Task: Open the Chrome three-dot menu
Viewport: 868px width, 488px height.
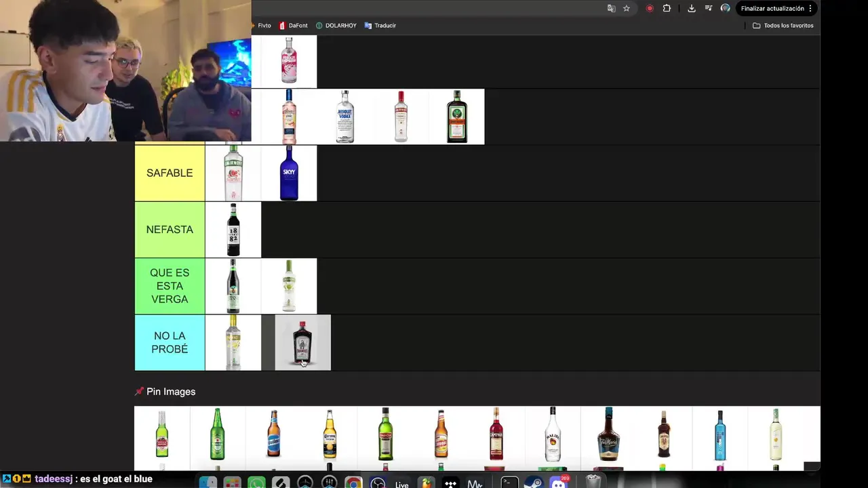Action: point(810,8)
